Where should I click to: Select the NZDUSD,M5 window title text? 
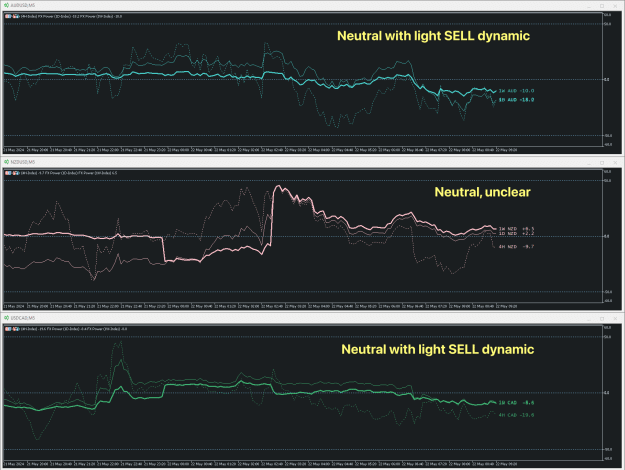click(x=23, y=162)
